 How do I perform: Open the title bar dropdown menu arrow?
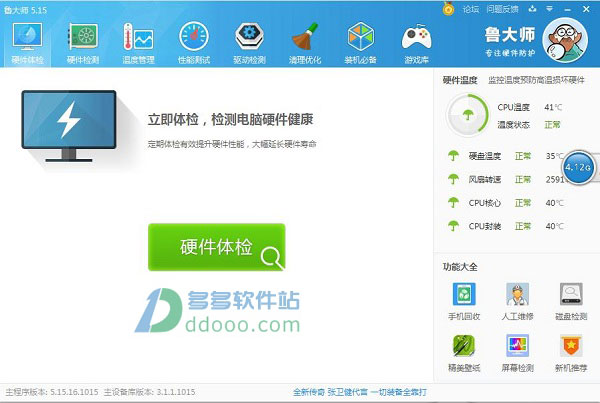[x=549, y=9]
